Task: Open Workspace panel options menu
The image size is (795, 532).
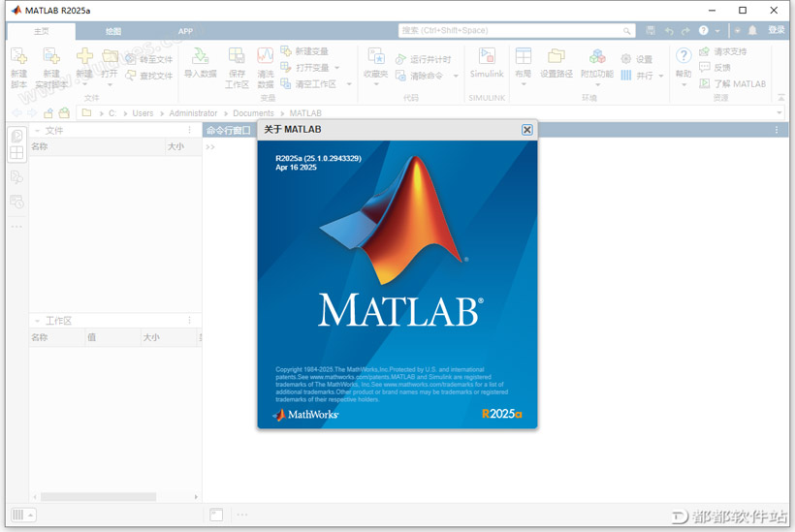Action: click(x=190, y=320)
